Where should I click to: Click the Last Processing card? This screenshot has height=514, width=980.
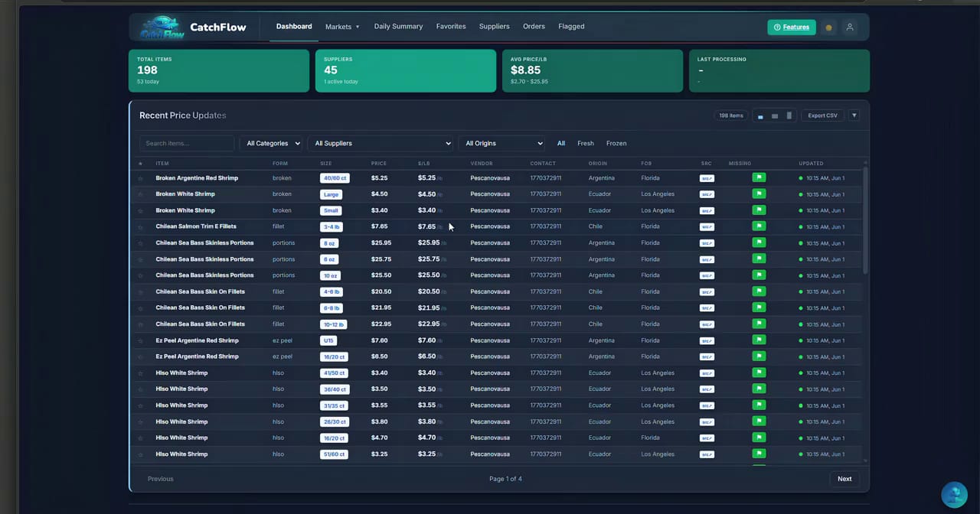pos(779,70)
